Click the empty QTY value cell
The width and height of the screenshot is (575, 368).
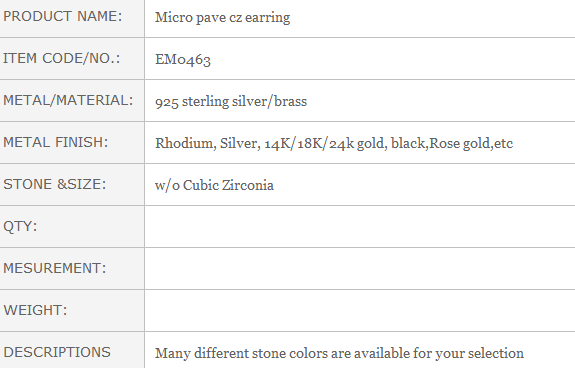click(x=360, y=227)
